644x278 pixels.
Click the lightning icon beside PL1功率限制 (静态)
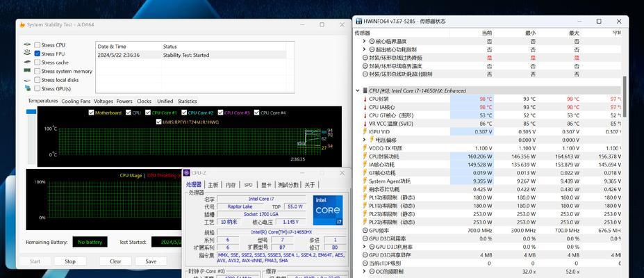tap(365, 197)
